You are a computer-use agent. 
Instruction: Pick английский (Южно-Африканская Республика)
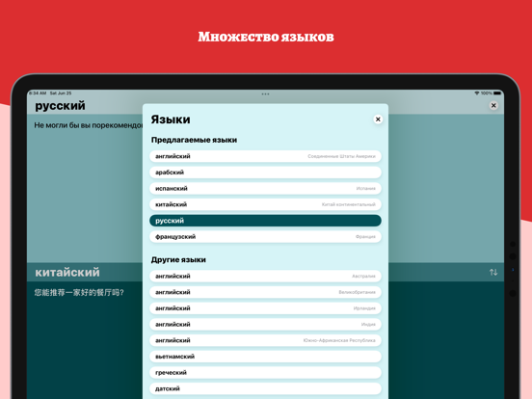click(x=265, y=340)
